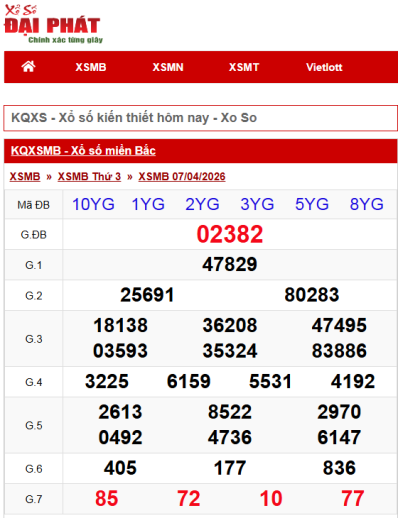Open the Vietlott menu item

tap(324, 67)
